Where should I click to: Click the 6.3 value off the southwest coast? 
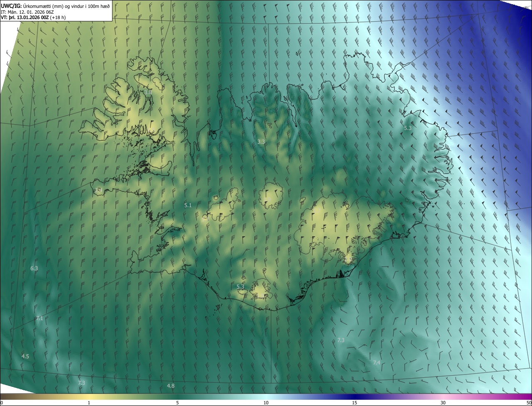click(34, 269)
